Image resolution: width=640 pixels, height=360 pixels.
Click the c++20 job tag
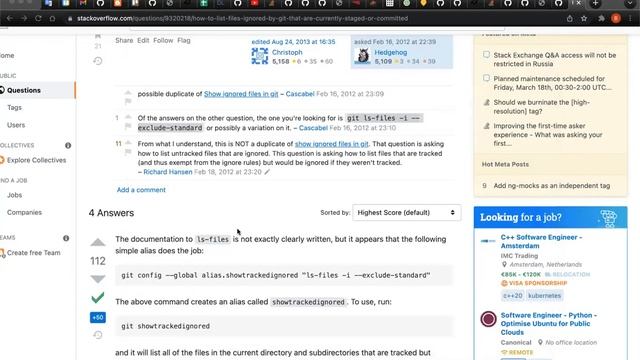click(512, 296)
